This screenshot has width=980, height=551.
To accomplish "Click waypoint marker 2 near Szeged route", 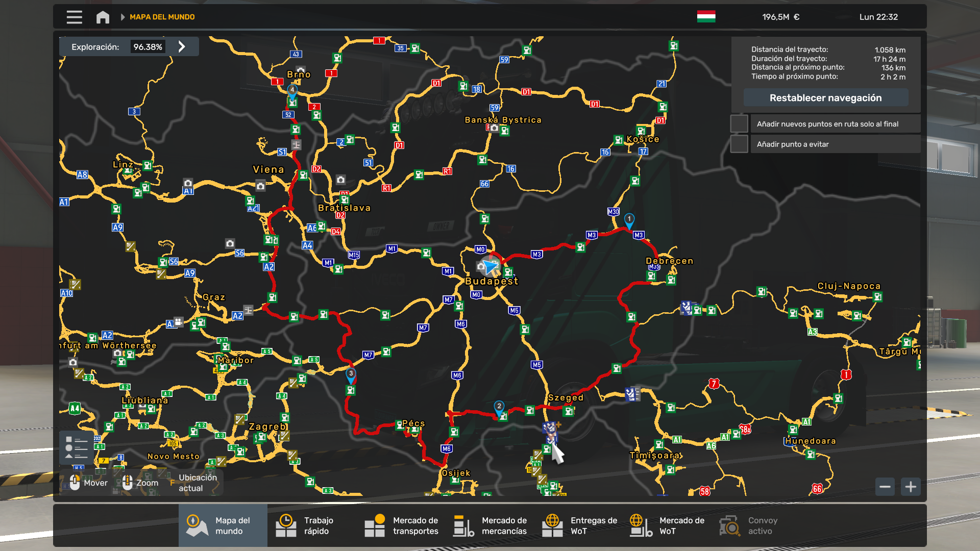I will pyautogui.click(x=499, y=407).
